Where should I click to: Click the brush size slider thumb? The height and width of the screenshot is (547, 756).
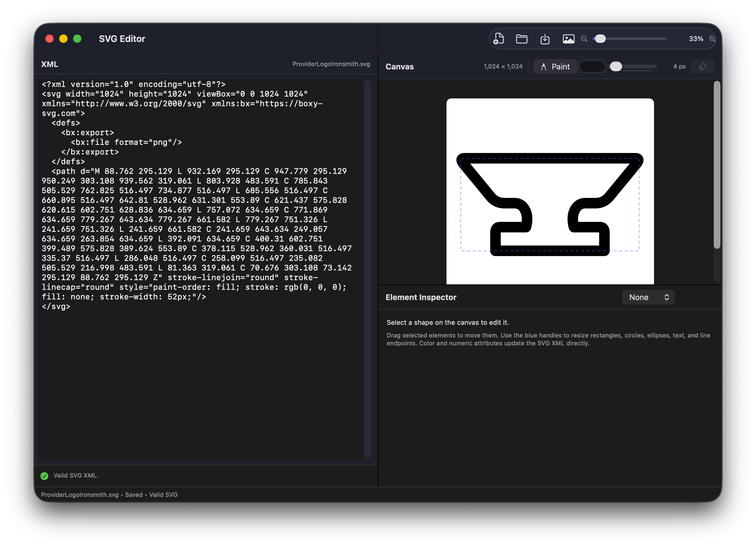[x=616, y=67]
